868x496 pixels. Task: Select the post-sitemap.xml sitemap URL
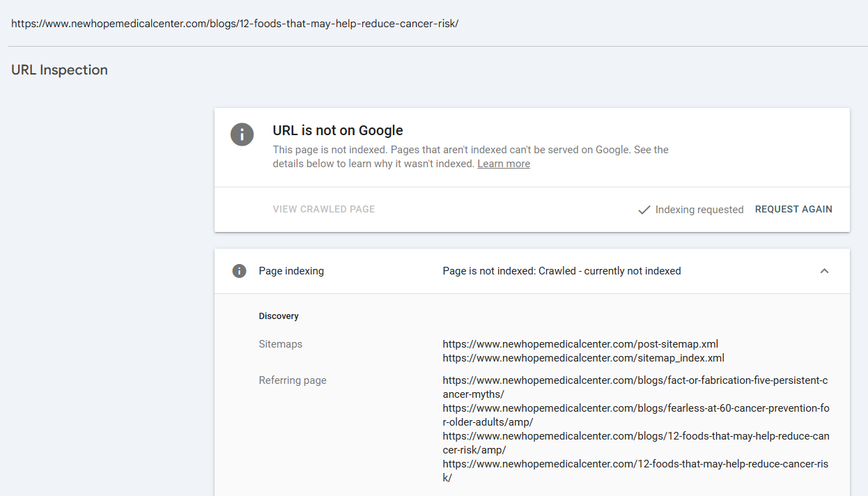click(x=580, y=344)
